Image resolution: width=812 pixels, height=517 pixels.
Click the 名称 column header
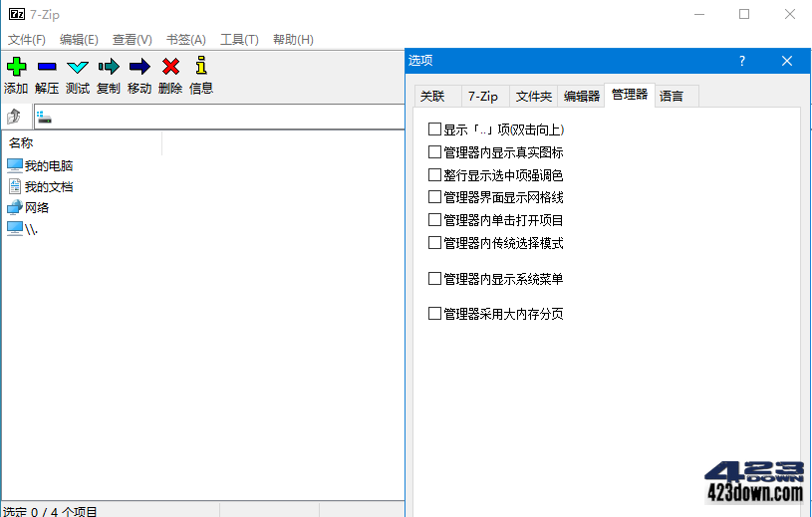point(82,142)
